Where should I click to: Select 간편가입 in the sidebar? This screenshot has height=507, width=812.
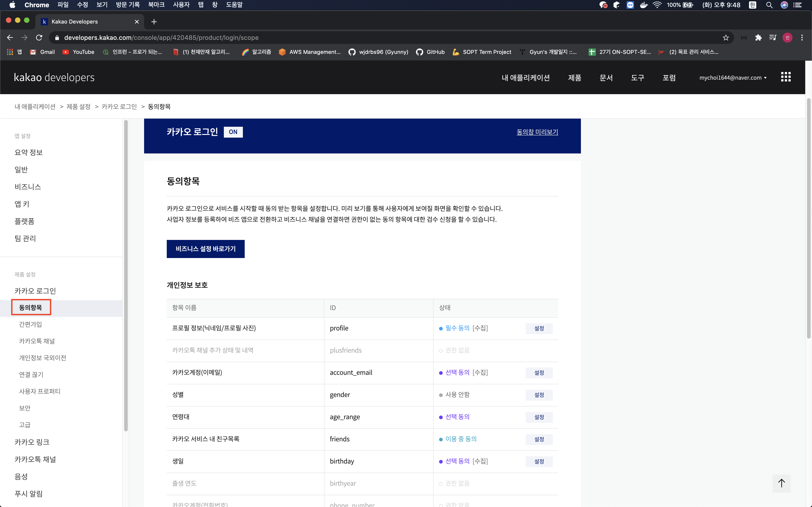[31, 324]
